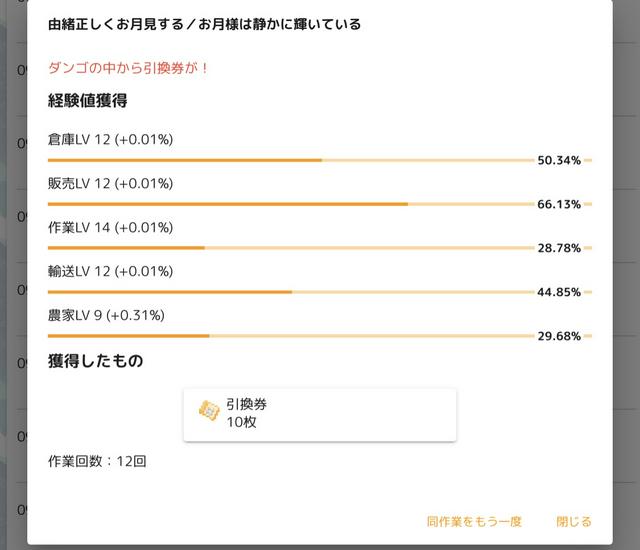Click the 倉庫LV 12 progress bar
640x550 pixels.
[x=290, y=160]
